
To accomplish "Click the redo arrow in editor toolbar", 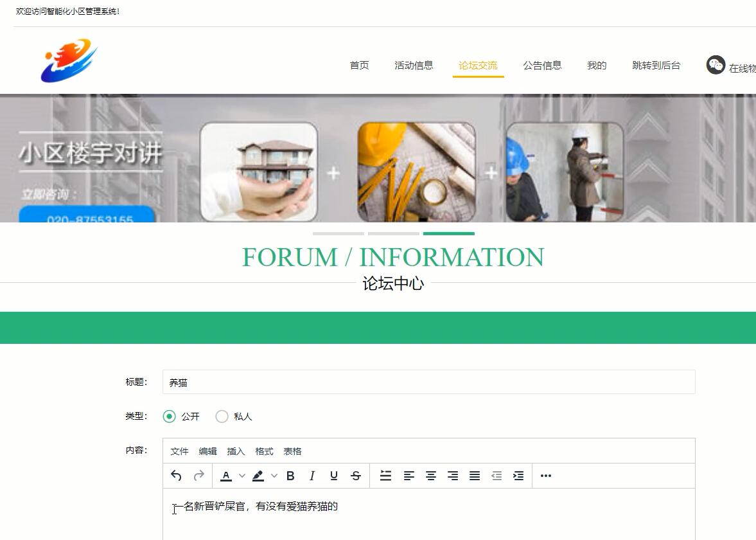I will click(198, 476).
